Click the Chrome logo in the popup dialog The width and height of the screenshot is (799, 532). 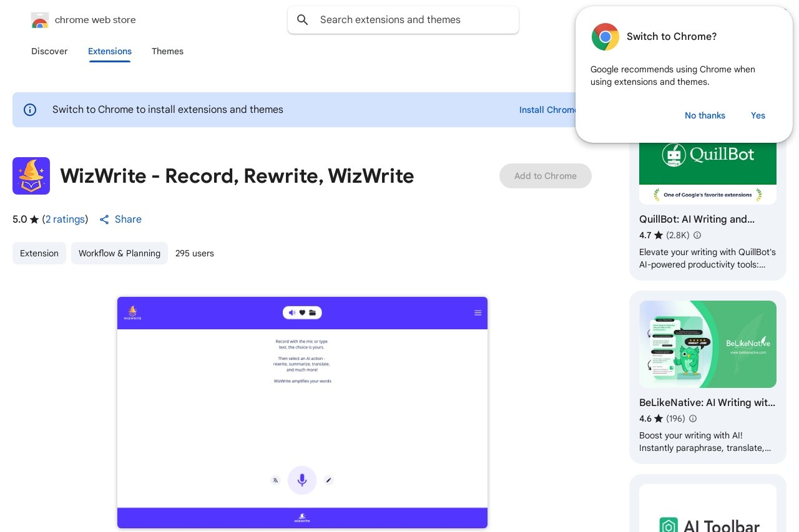(605, 37)
